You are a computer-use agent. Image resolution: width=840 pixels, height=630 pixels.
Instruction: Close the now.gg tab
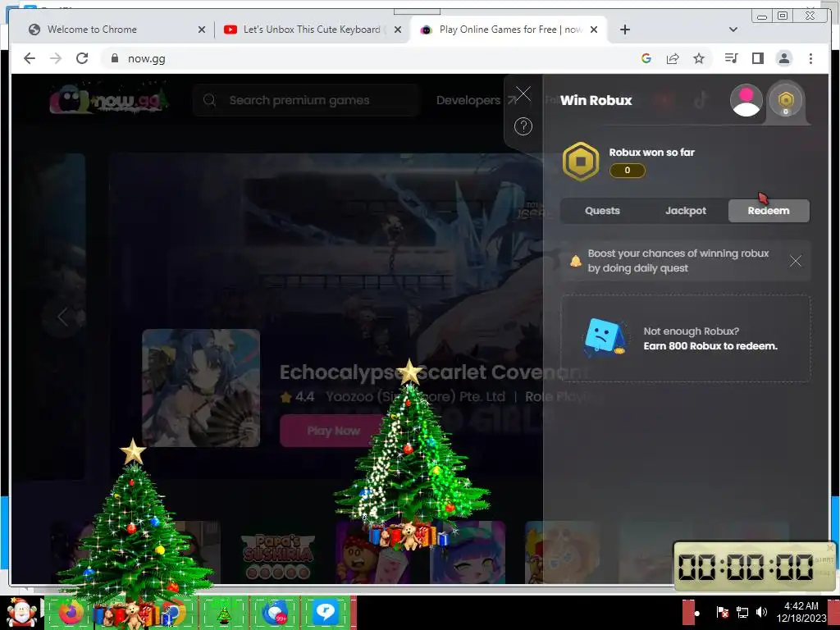tap(594, 30)
